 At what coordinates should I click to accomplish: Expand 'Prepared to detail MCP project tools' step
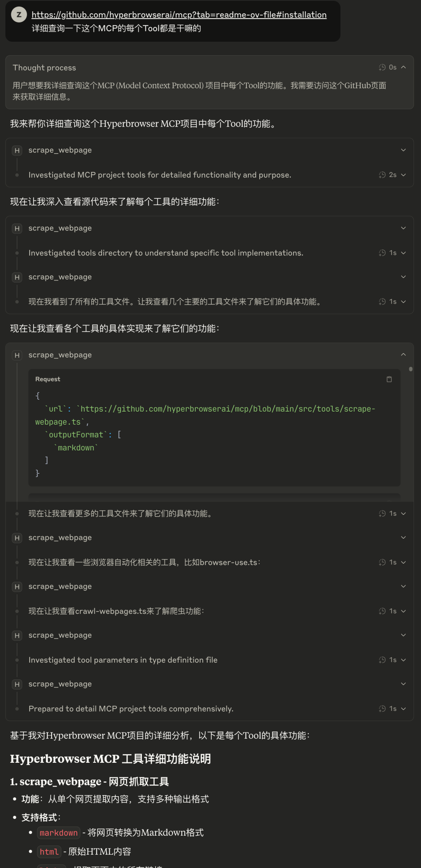pos(403,709)
